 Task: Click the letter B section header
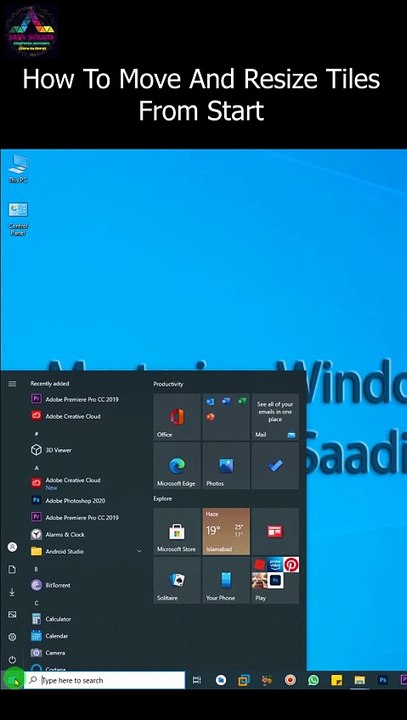click(x=37, y=569)
